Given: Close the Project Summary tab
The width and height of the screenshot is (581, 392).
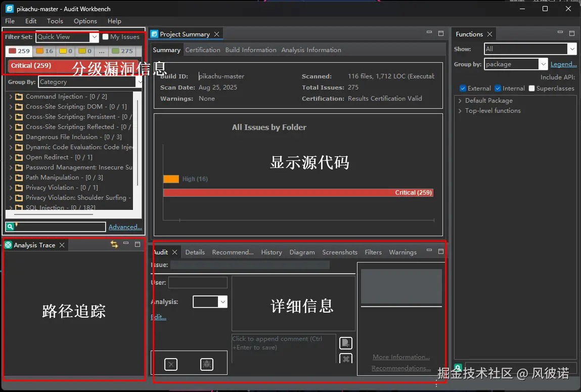Looking at the screenshot, I should [217, 34].
